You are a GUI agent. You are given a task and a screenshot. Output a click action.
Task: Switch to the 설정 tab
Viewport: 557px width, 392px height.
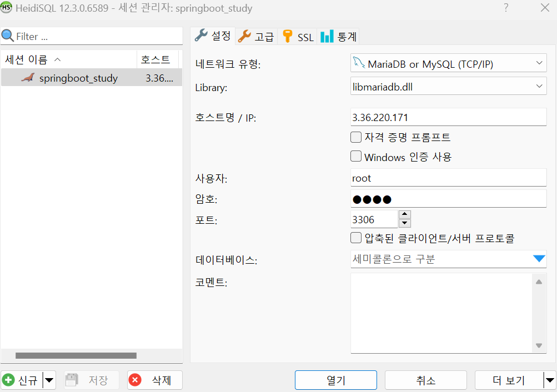213,36
